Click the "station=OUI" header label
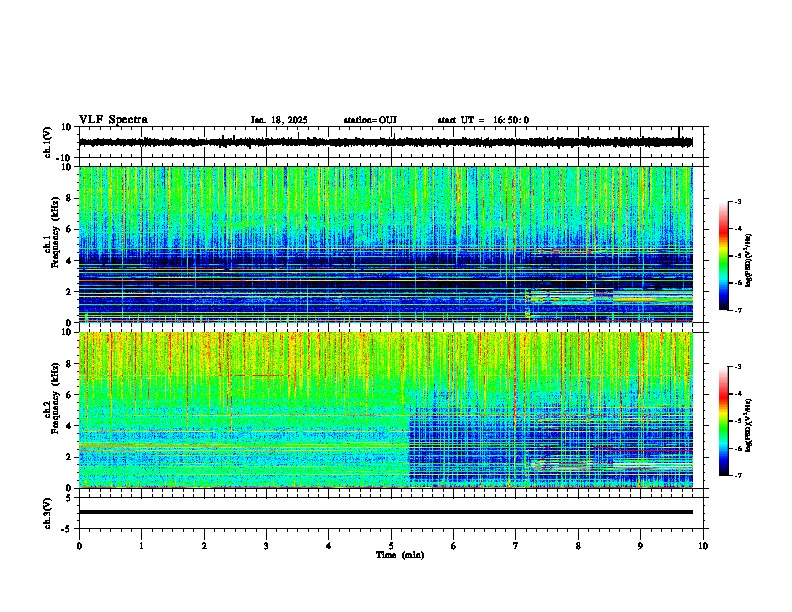Image resolution: width=792 pixels, height=612 pixels. [370, 120]
